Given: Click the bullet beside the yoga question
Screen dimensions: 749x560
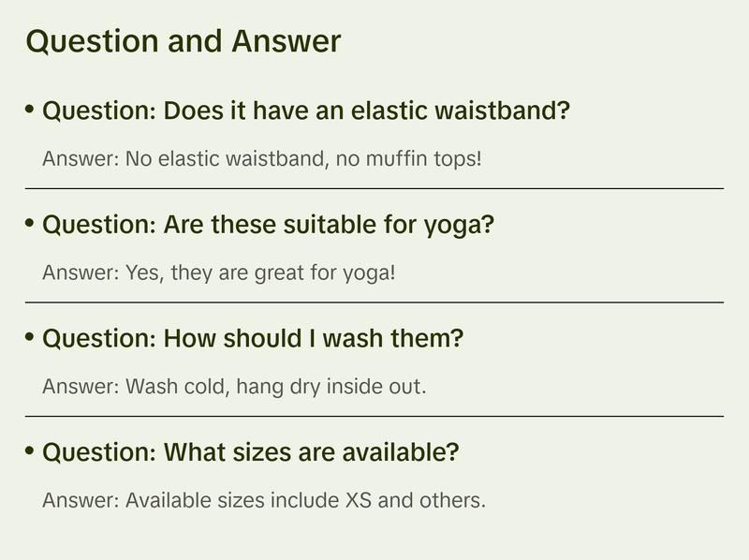Looking at the screenshot, I should click(30, 223).
